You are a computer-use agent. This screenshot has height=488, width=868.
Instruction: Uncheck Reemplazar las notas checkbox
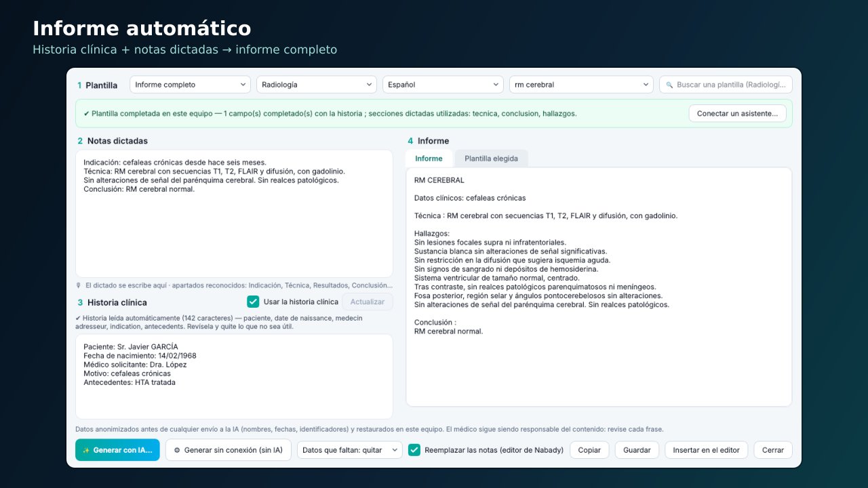click(x=414, y=450)
